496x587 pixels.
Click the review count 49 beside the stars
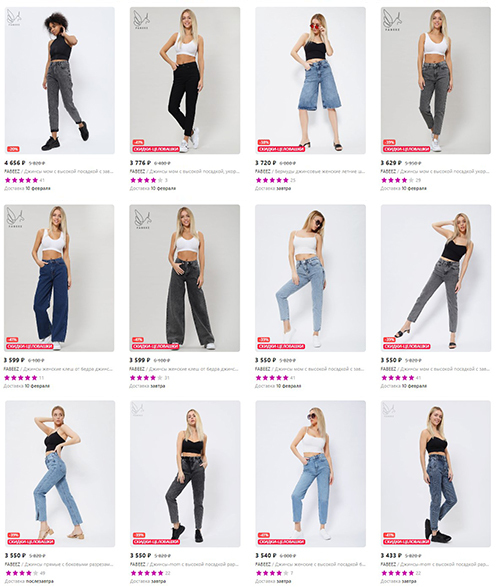[x=42, y=573]
